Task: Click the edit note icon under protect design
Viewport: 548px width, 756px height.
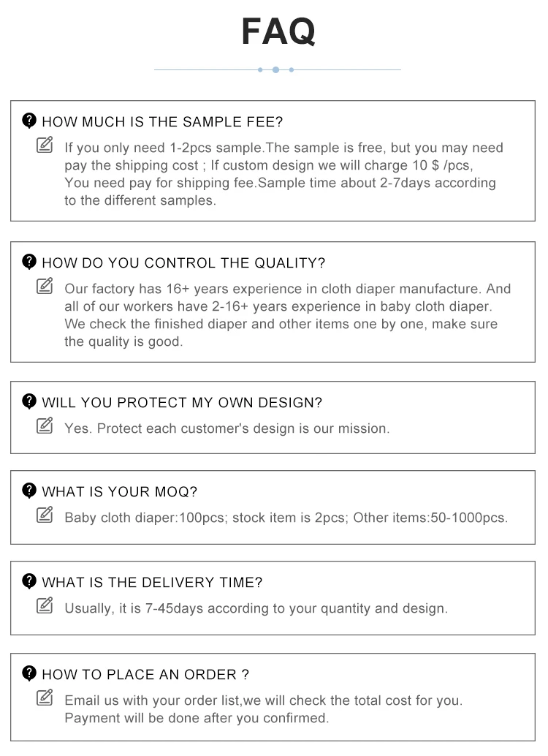Action: coord(45,425)
